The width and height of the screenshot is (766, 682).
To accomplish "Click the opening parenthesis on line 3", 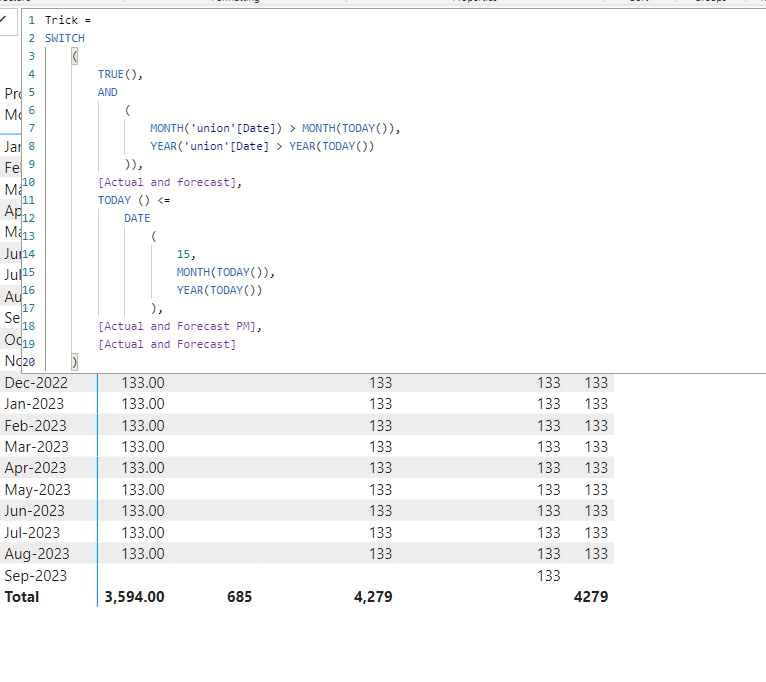I will tap(74, 56).
